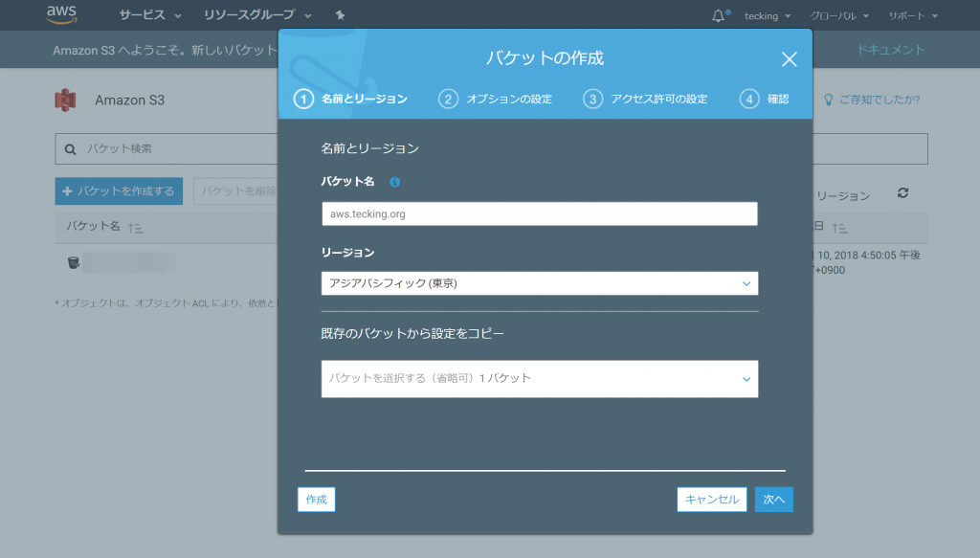
Task: Go to step 4 確認
Action: click(764, 99)
